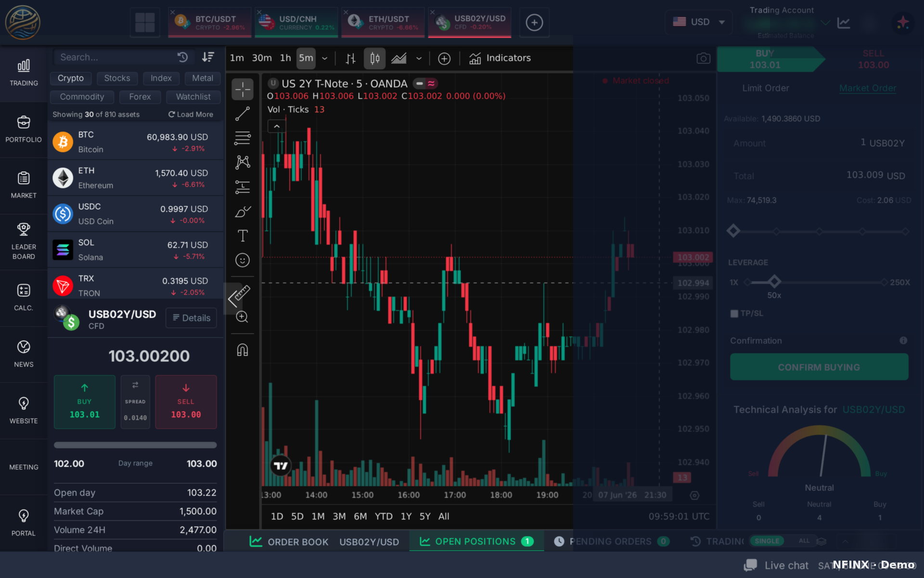Image resolution: width=924 pixels, height=578 pixels.
Task: Toggle the Index asset filter
Action: (x=161, y=78)
